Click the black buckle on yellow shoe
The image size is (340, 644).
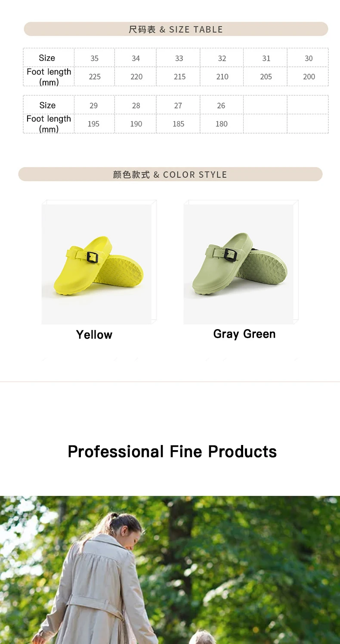click(x=93, y=258)
